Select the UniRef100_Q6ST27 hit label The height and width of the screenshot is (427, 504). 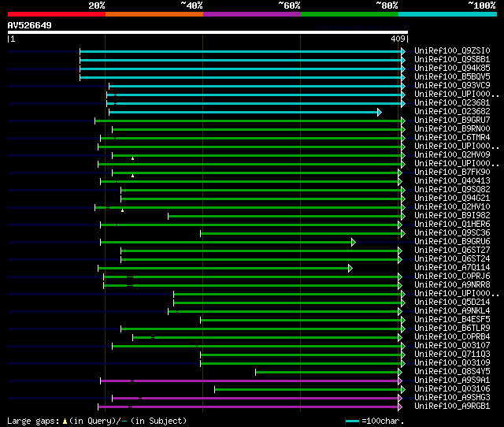click(x=452, y=251)
